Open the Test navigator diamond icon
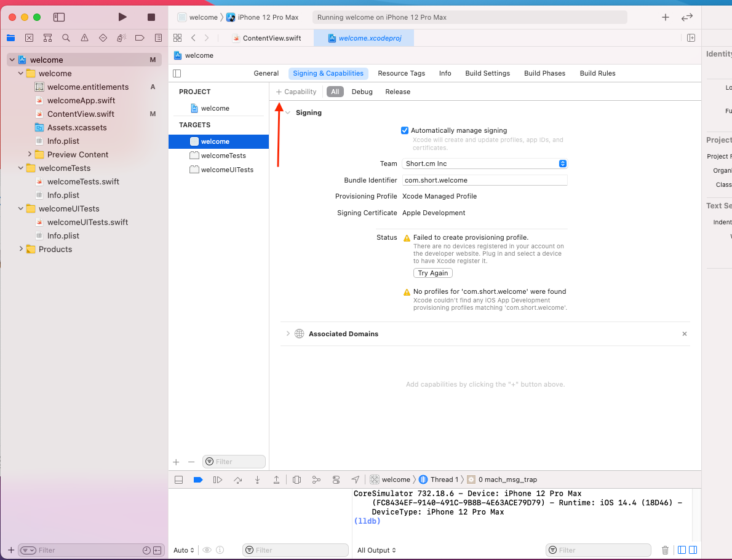732x560 pixels. (x=103, y=37)
